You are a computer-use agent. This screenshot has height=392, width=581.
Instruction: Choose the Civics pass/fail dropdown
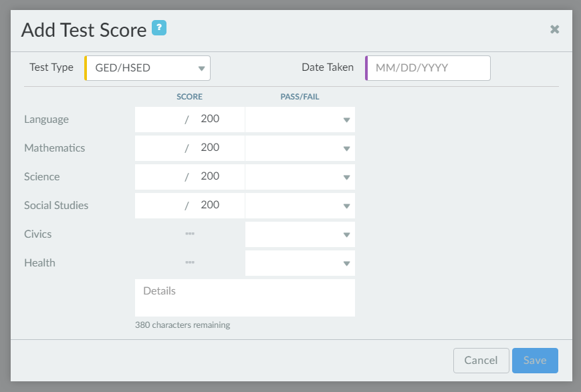[300, 234]
